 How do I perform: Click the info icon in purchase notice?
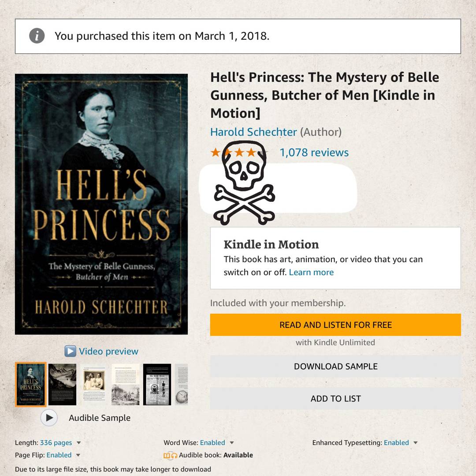click(37, 36)
